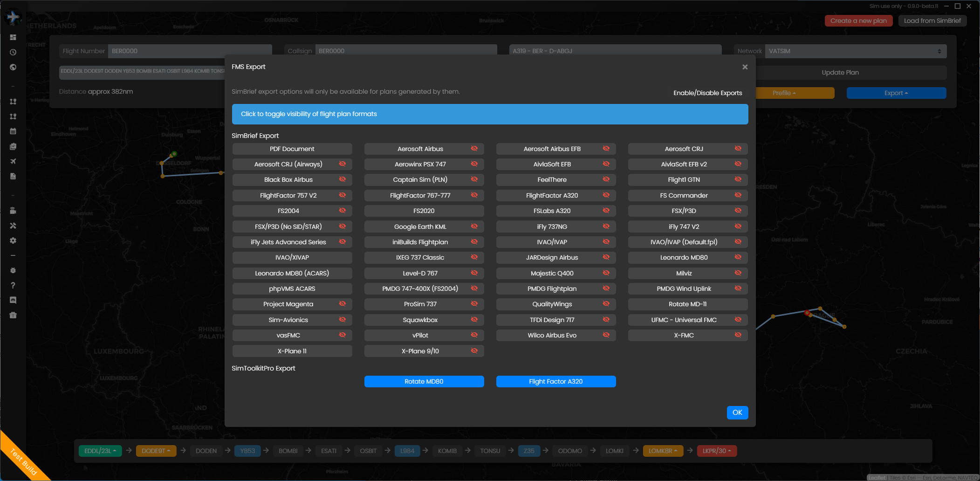The height and width of the screenshot is (481, 980).
Task: Open the airplane fleet icon in sidebar
Action: point(13,161)
